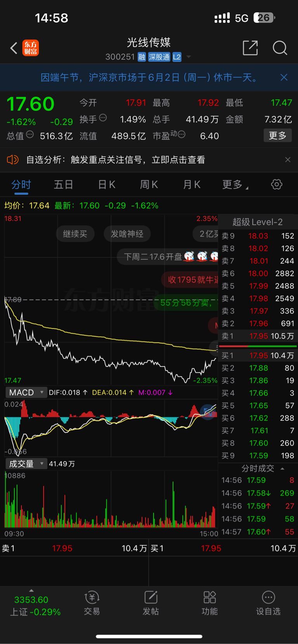Tap the MACD histogram chart area

pyautogui.click(x=111, y=428)
